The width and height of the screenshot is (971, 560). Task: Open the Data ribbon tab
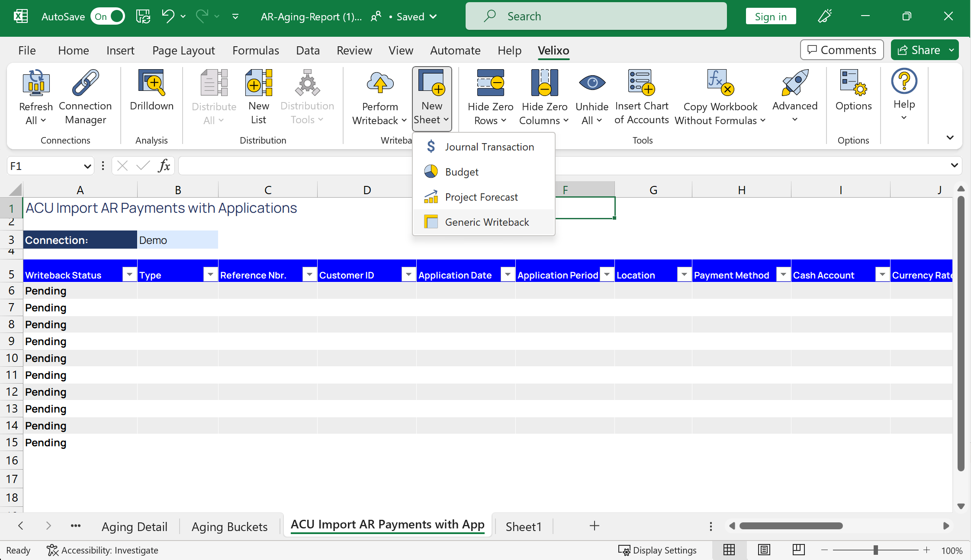(x=308, y=50)
